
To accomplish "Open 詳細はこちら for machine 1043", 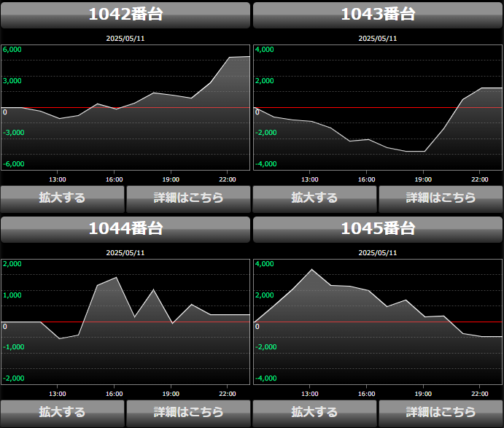I will pos(441,199).
